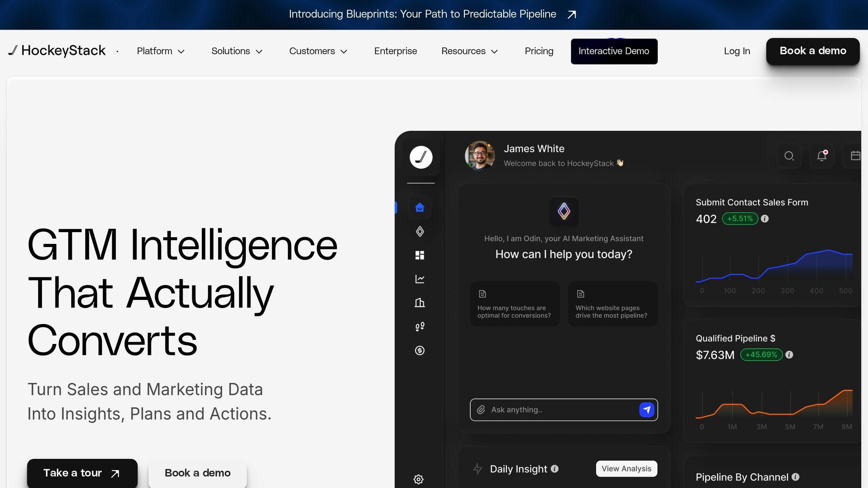Open the Blueprints announcement banner link

click(x=432, y=14)
